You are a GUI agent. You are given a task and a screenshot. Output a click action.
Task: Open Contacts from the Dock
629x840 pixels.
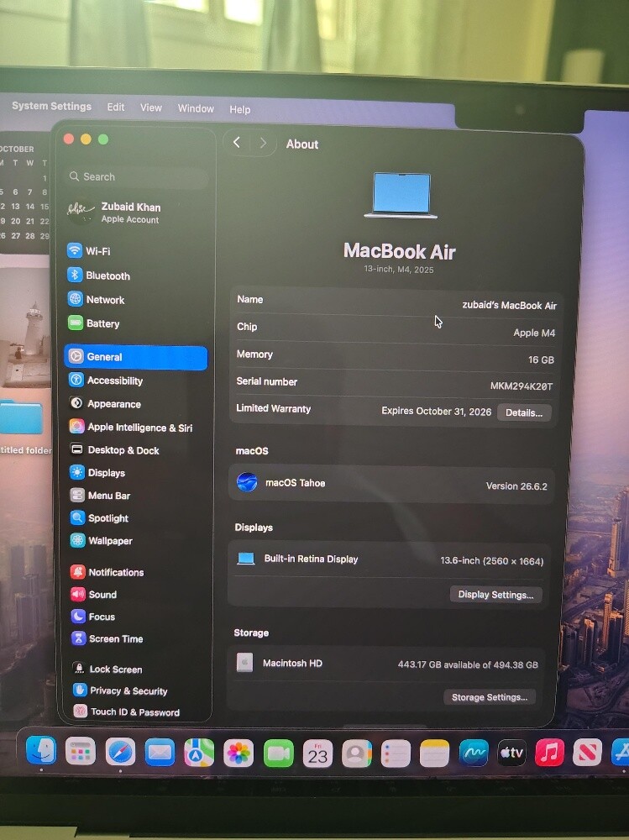[x=357, y=753]
